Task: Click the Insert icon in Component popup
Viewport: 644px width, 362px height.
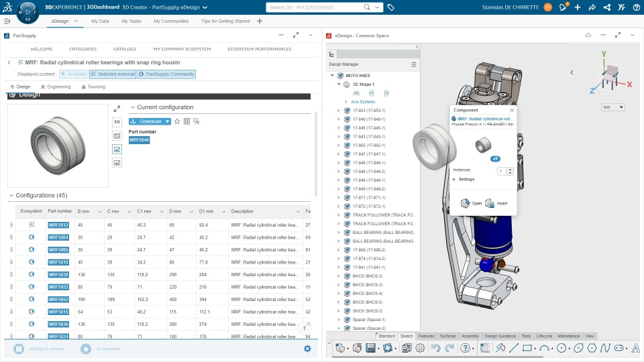Action: [490, 203]
